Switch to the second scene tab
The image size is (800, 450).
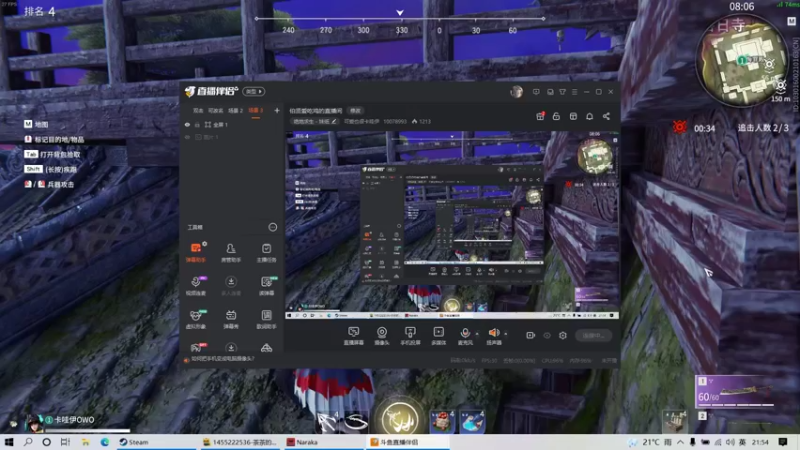click(x=215, y=111)
